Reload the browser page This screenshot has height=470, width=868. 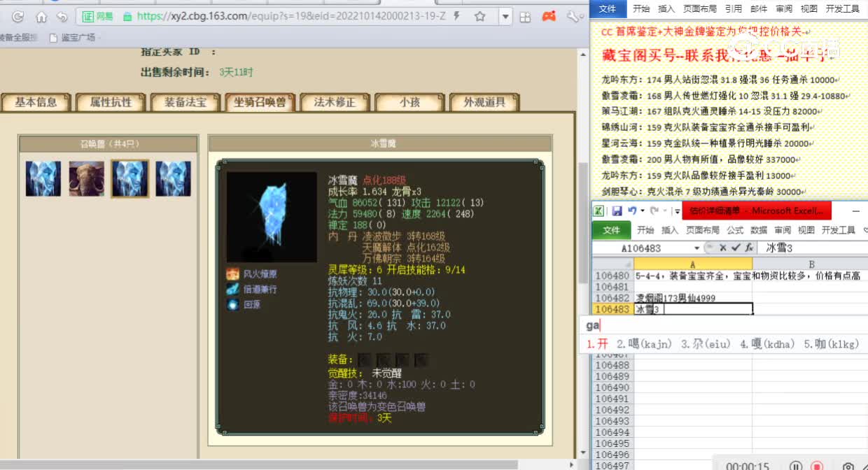click(x=18, y=17)
